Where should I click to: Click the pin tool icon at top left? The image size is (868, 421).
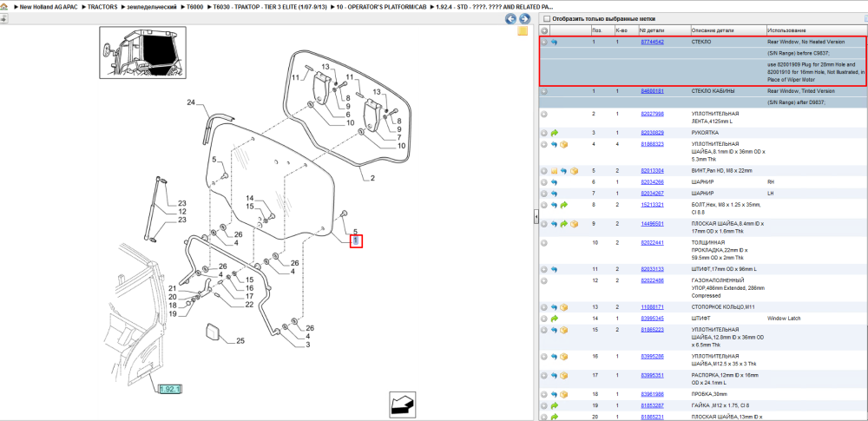pyautogui.click(x=3, y=19)
